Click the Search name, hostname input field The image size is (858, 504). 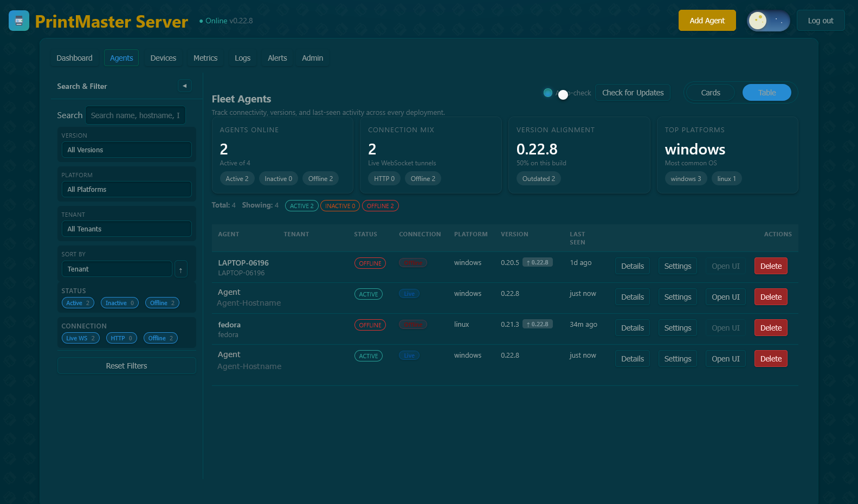point(136,115)
